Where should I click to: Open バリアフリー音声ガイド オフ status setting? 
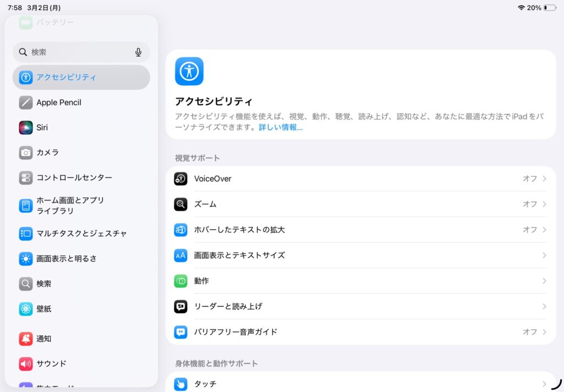(x=530, y=332)
